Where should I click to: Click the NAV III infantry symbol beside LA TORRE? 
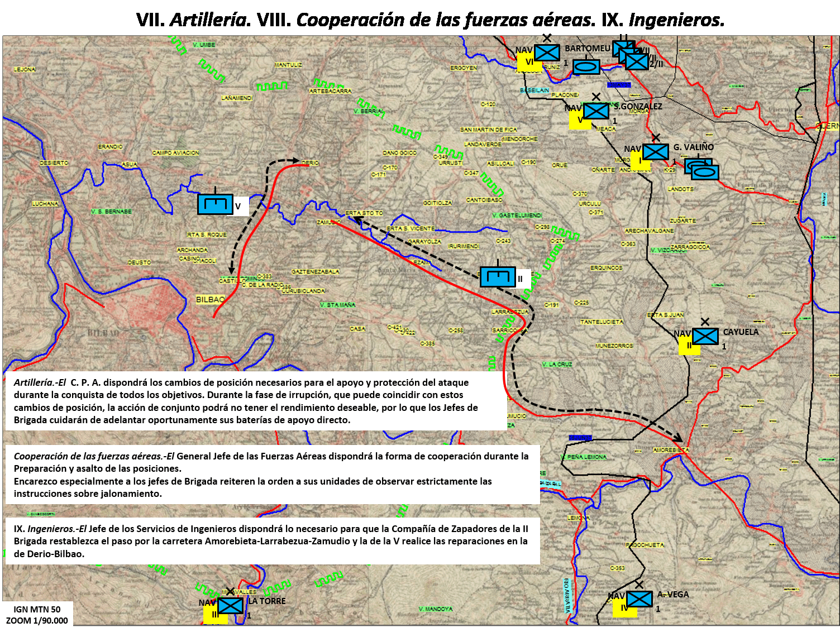click(x=230, y=606)
